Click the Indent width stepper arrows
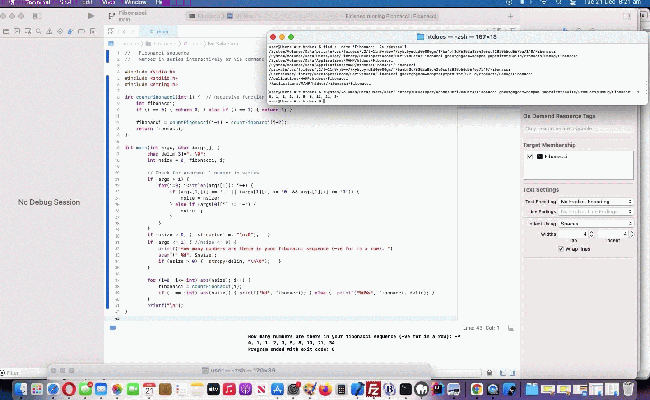 tap(631, 234)
